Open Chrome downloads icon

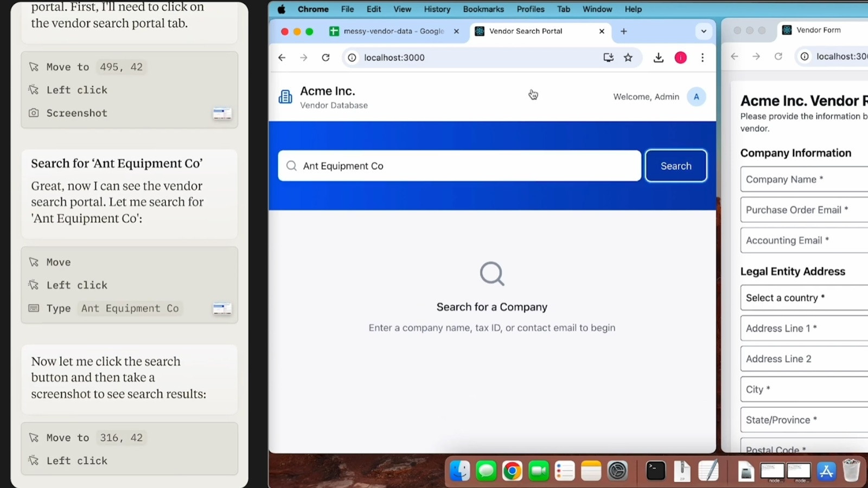pyautogui.click(x=659, y=57)
